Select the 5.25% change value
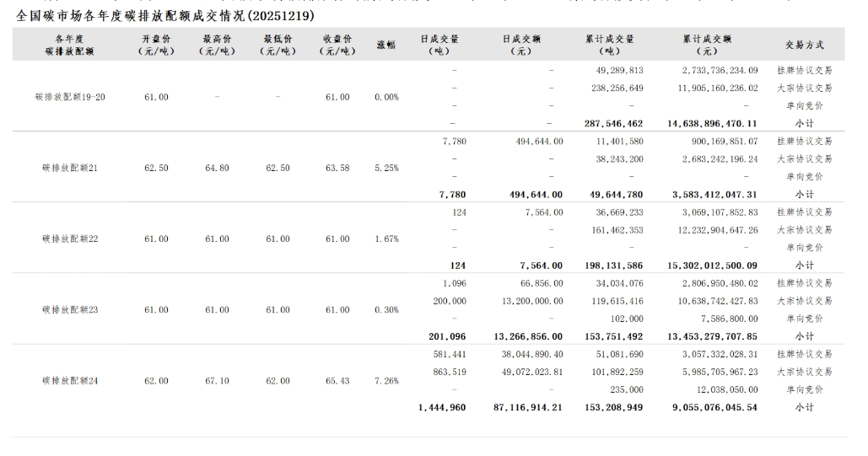The image size is (868, 456). 386,168
